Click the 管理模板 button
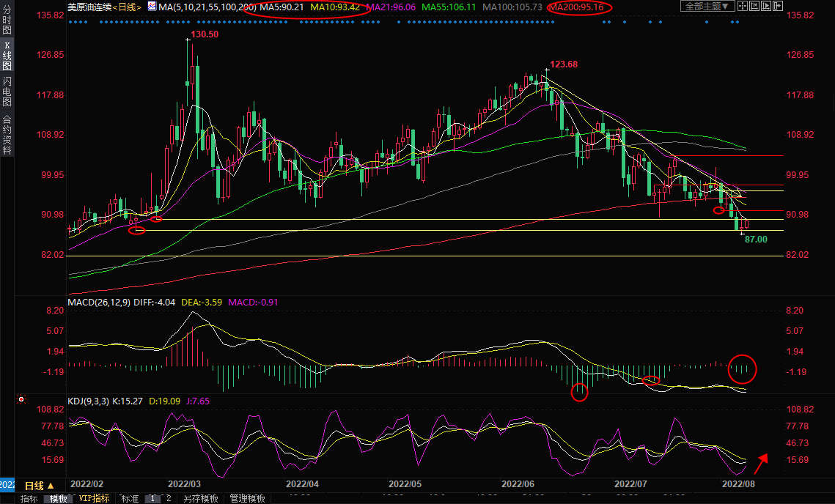Image resolution: width=835 pixels, height=504 pixels. pyautogui.click(x=247, y=499)
